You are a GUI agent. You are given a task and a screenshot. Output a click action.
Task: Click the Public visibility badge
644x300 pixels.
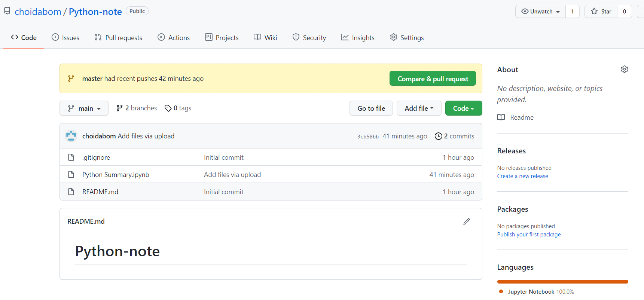[x=137, y=11]
